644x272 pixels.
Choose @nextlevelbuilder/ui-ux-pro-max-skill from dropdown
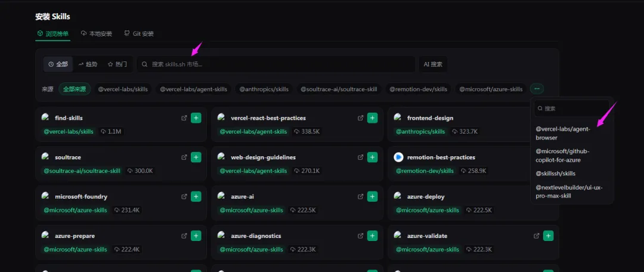click(x=572, y=191)
